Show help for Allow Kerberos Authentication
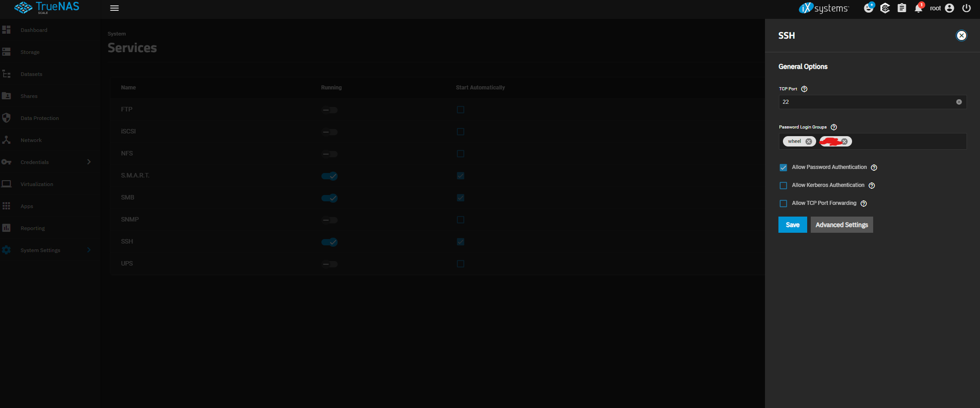 coord(871,186)
